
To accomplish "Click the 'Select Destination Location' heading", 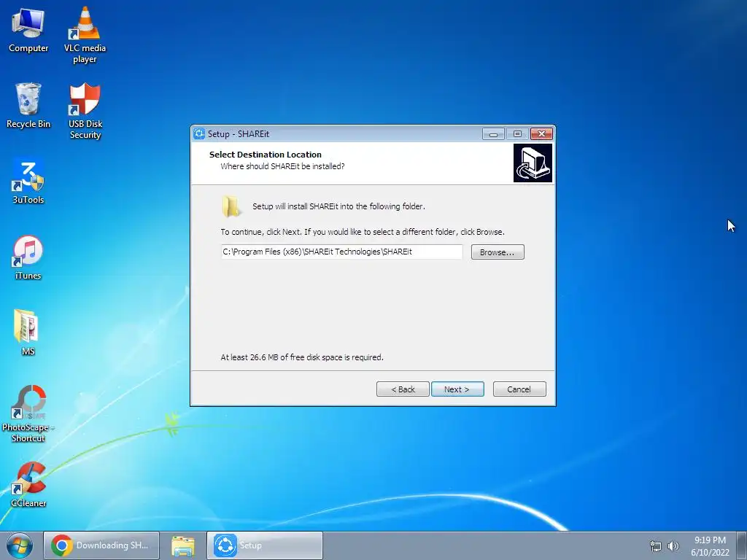I will tap(266, 155).
